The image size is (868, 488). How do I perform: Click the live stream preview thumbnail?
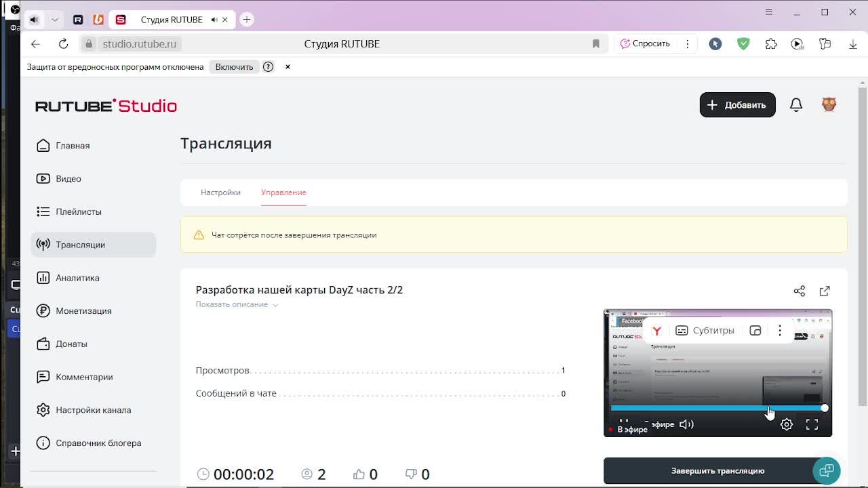click(x=717, y=373)
